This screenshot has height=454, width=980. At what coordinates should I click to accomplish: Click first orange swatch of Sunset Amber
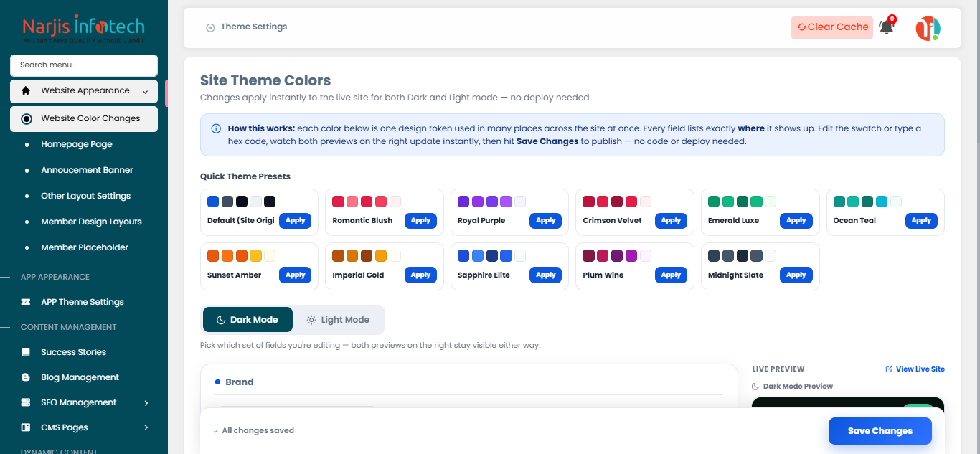point(213,256)
